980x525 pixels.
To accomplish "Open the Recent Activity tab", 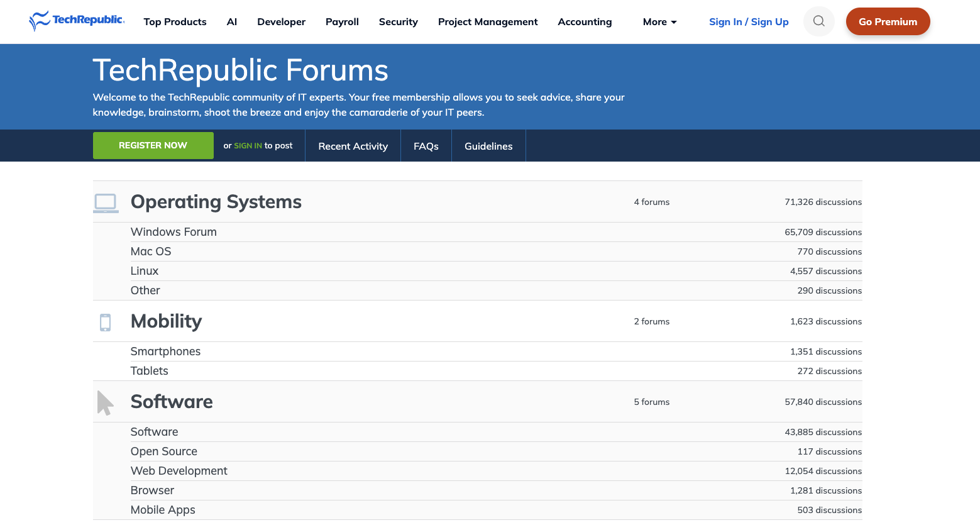I will [x=353, y=146].
